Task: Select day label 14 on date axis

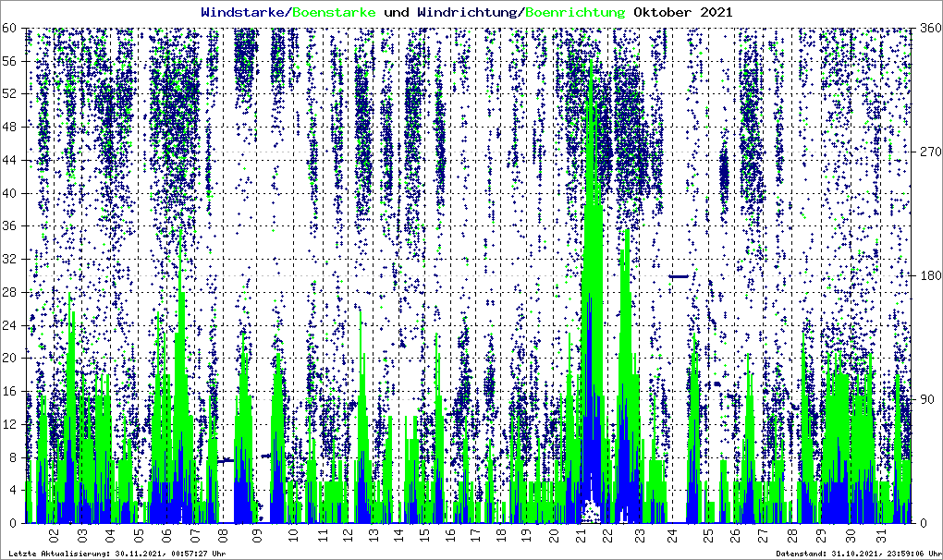Action: click(x=398, y=533)
